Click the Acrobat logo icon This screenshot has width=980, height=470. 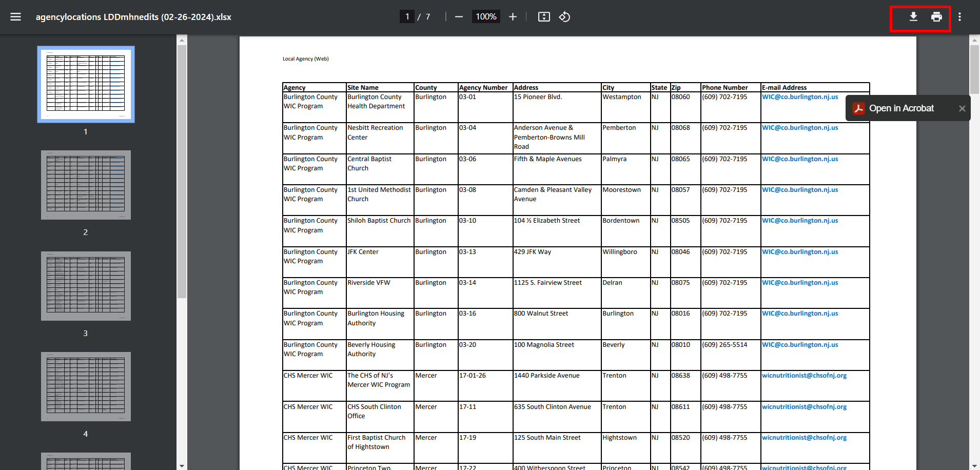[858, 108]
